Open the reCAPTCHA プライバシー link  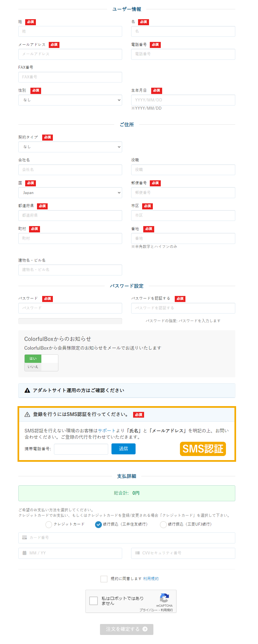pos(148,610)
